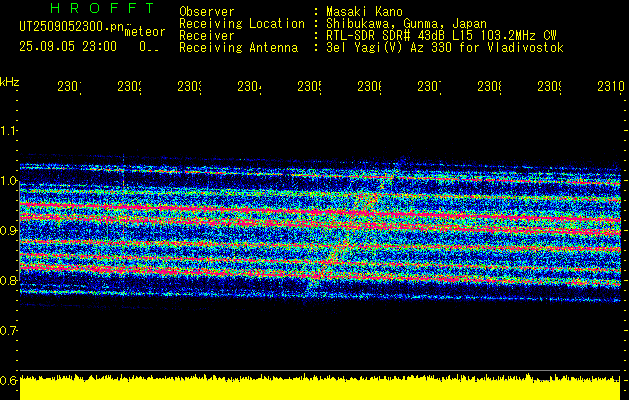
Task: Select antenna details "3el Yagi(V) Az 330 for Vladivostok"
Action: click(x=445, y=48)
